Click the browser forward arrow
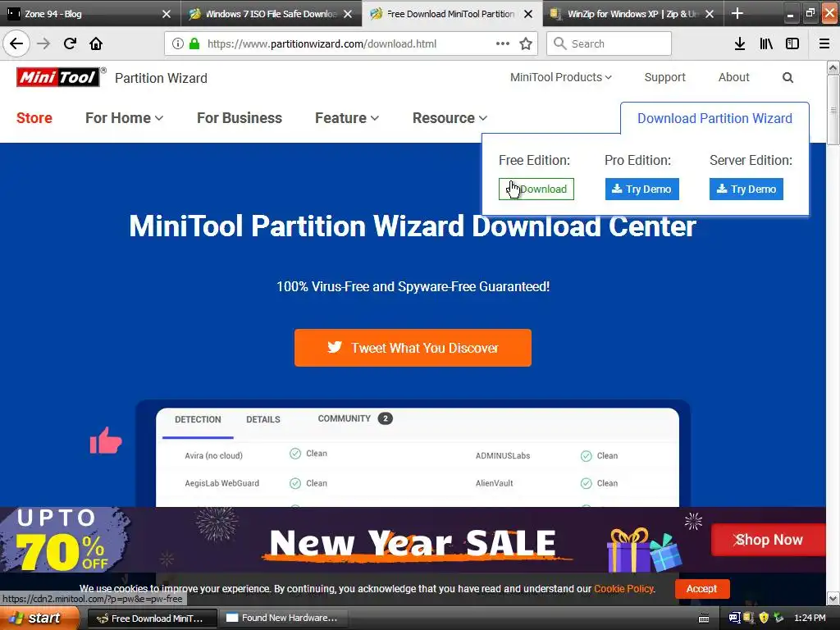The image size is (840, 630). click(43, 43)
